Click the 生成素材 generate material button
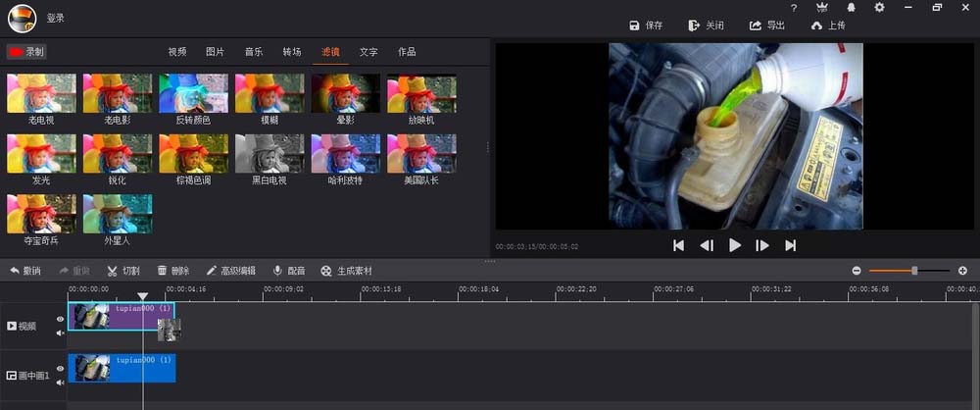 coord(346,271)
